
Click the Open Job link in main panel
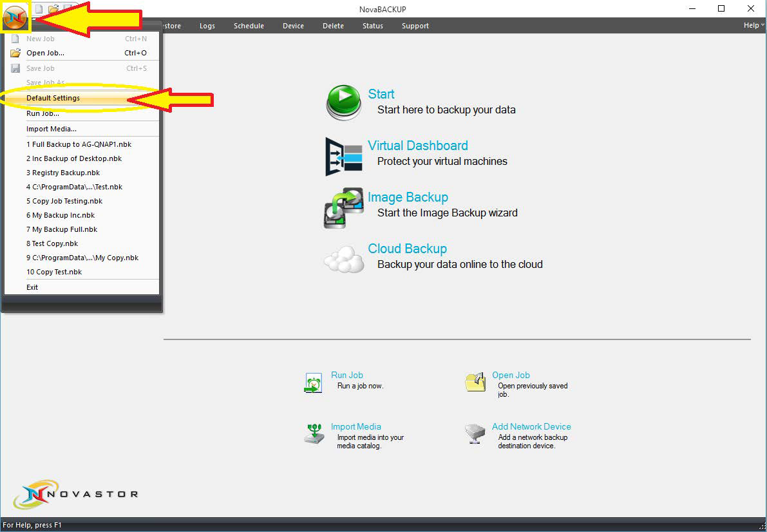pos(511,375)
